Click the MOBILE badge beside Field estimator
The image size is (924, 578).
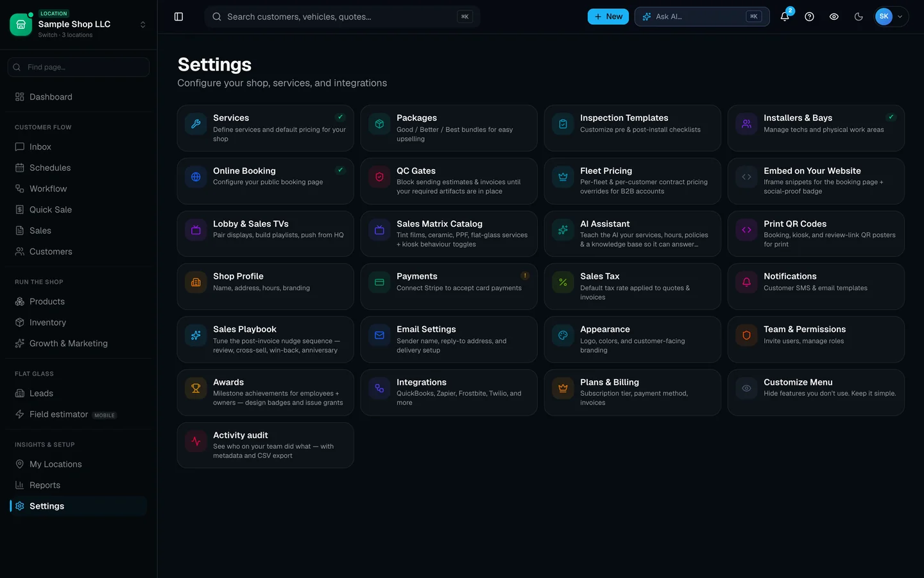(x=105, y=416)
